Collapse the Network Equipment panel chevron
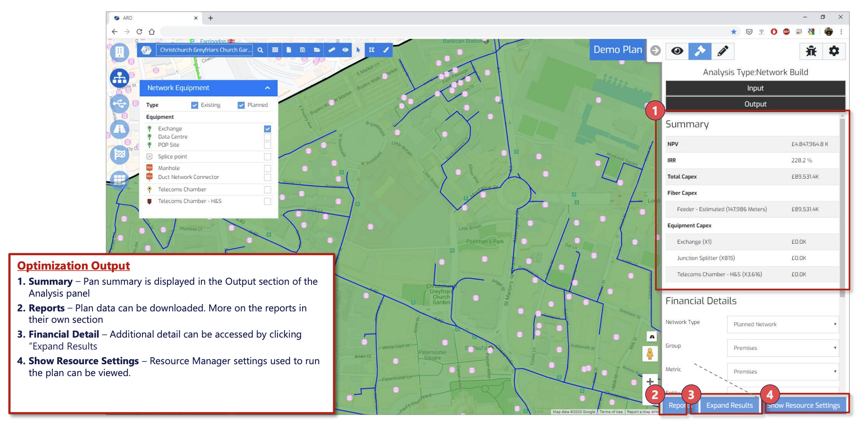The image size is (868, 422). pyautogui.click(x=267, y=88)
